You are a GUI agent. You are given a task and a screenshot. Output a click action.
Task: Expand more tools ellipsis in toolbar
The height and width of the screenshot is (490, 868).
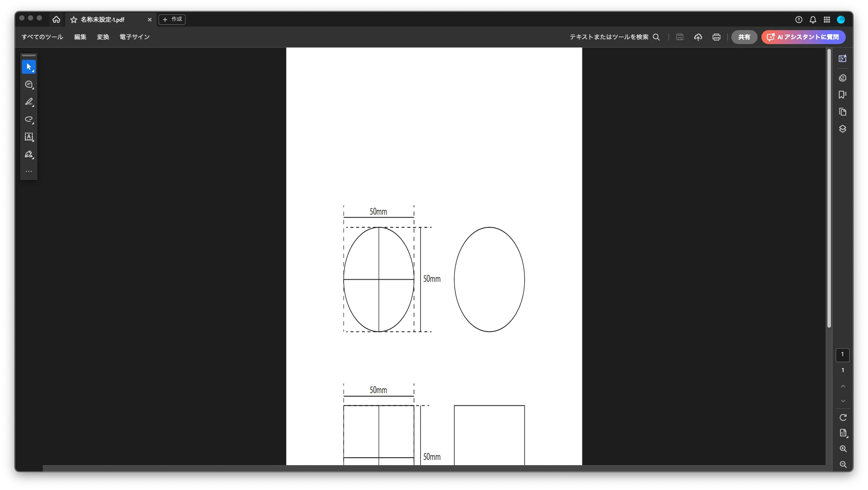29,171
